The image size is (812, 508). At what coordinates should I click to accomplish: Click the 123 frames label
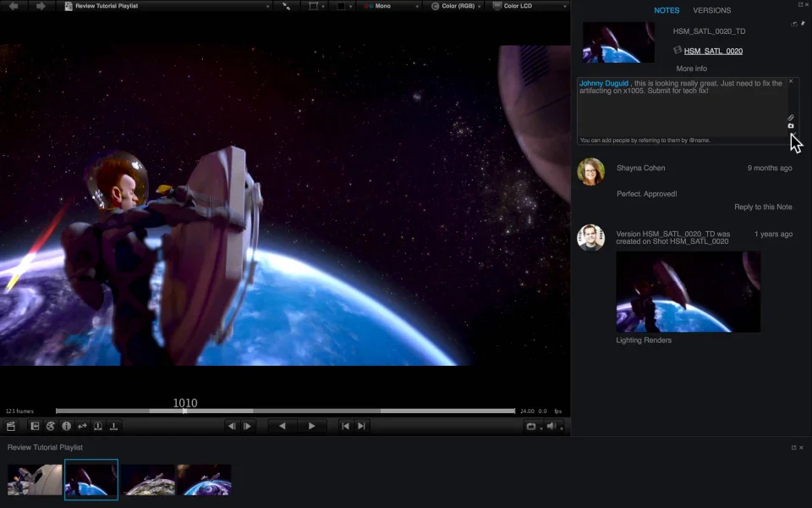click(x=19, y=411)
